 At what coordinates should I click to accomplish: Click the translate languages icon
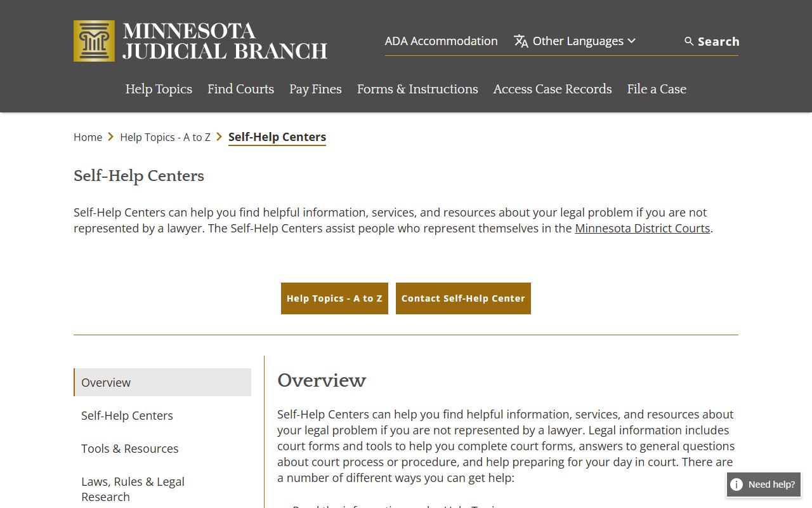pyautogui.click(x=521, y=41)
